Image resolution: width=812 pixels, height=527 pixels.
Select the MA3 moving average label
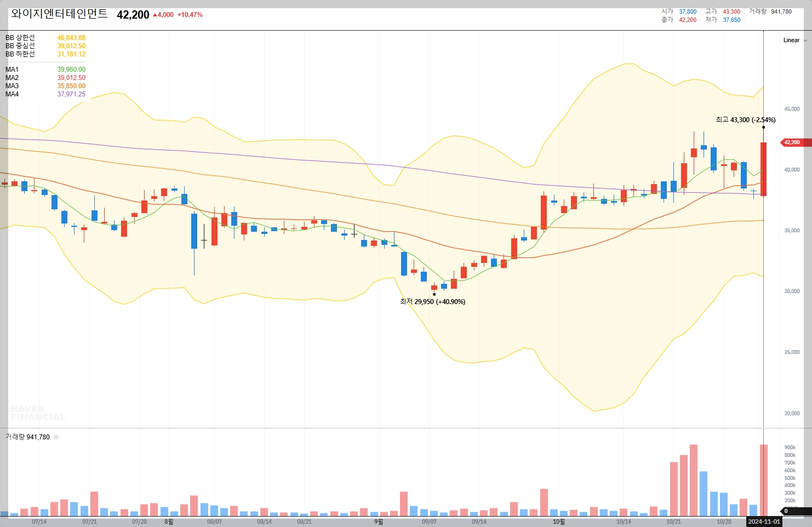12,86
